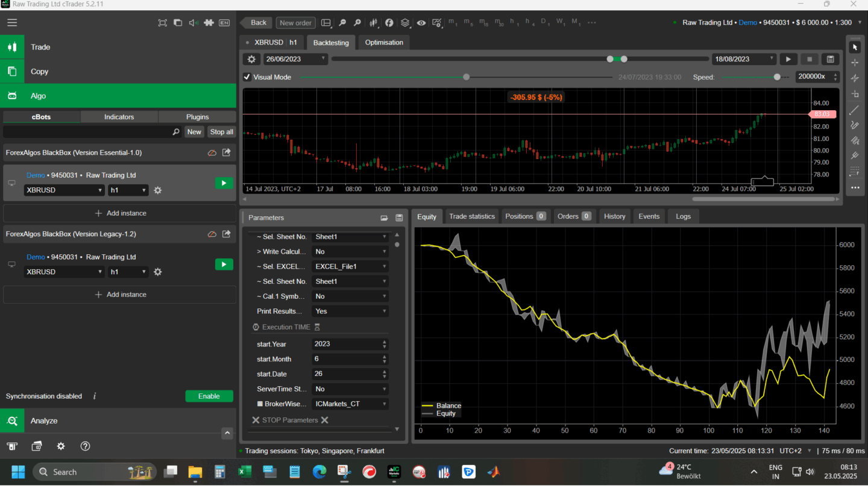Open the chart type candlestick icon

(x=373, y=23)
